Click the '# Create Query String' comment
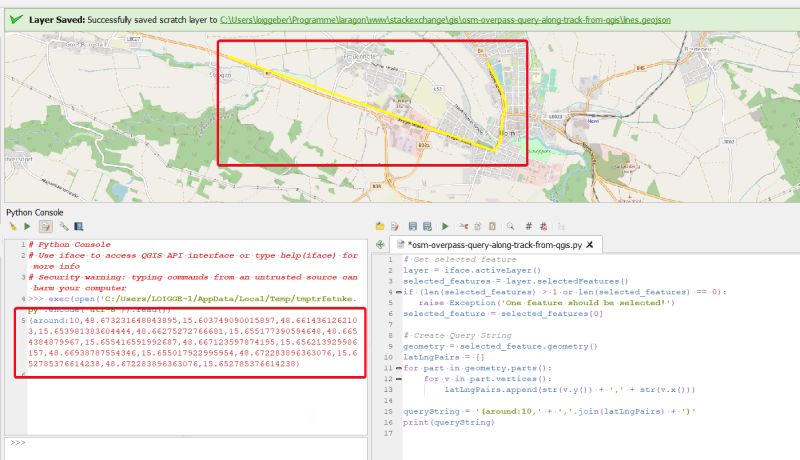The width and height of the screenshot is (800, 460). tap(457, 336)
